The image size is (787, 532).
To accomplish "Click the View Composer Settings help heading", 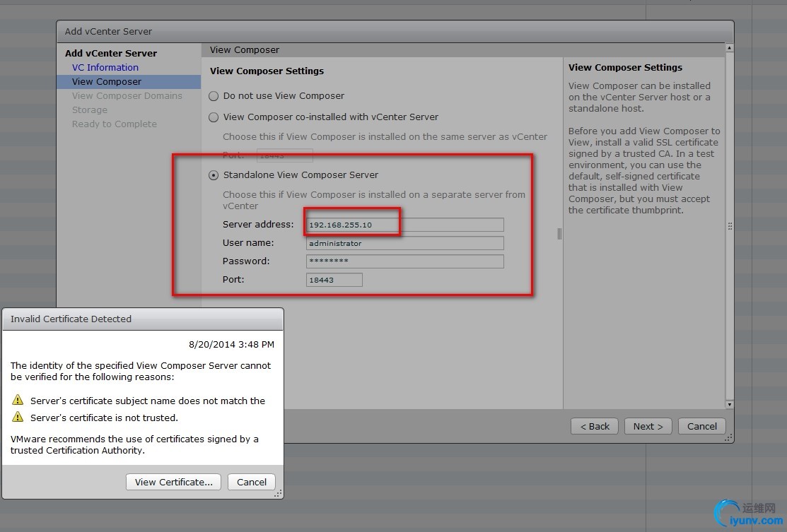I will (x=625, y=67).
